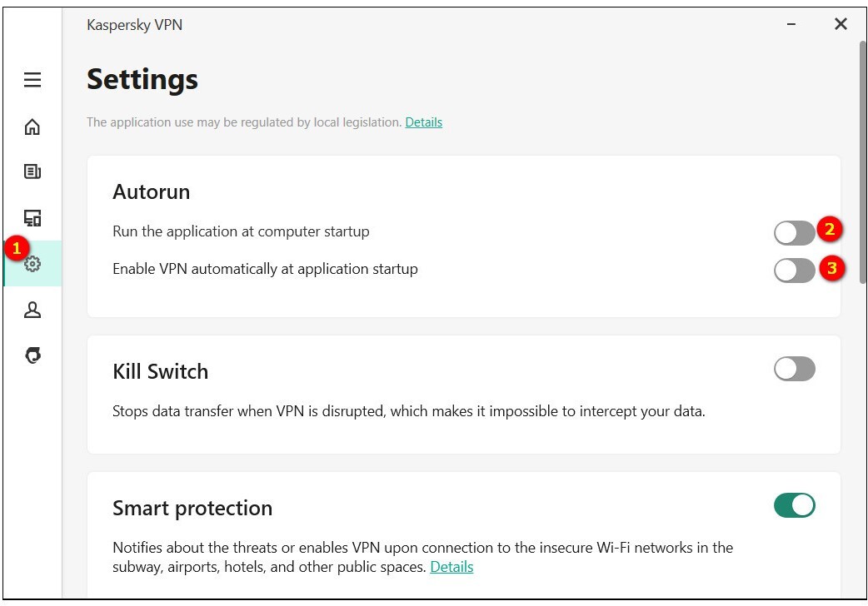Minimize the Kaspersky VPN window
Image resolution: width=868 pixels, height=606 pixels.
[x=791, y=25]
